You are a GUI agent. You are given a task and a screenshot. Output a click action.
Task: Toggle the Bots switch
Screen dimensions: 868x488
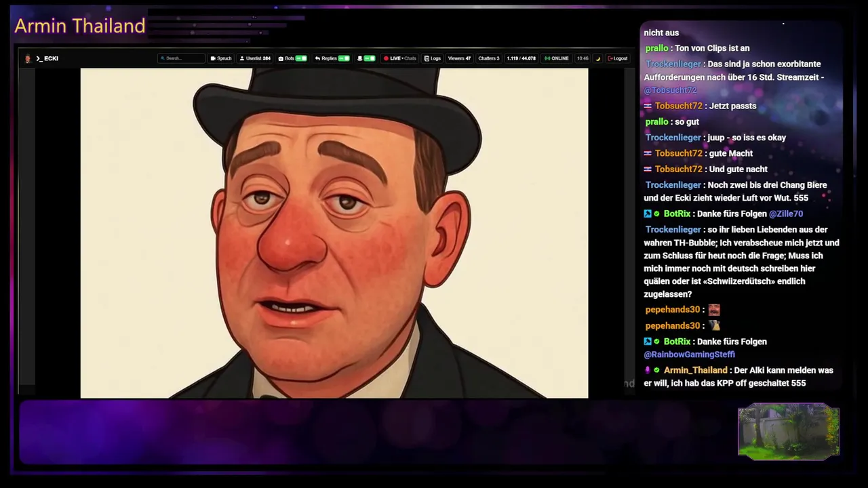point(301,58)
